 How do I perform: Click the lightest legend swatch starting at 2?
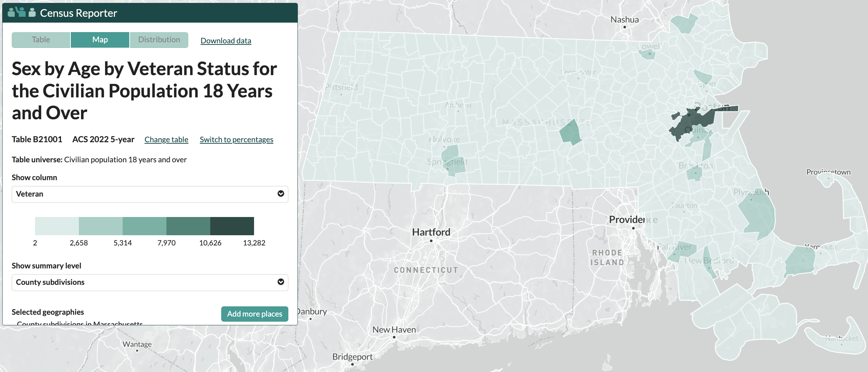click(x=57, y=226)
